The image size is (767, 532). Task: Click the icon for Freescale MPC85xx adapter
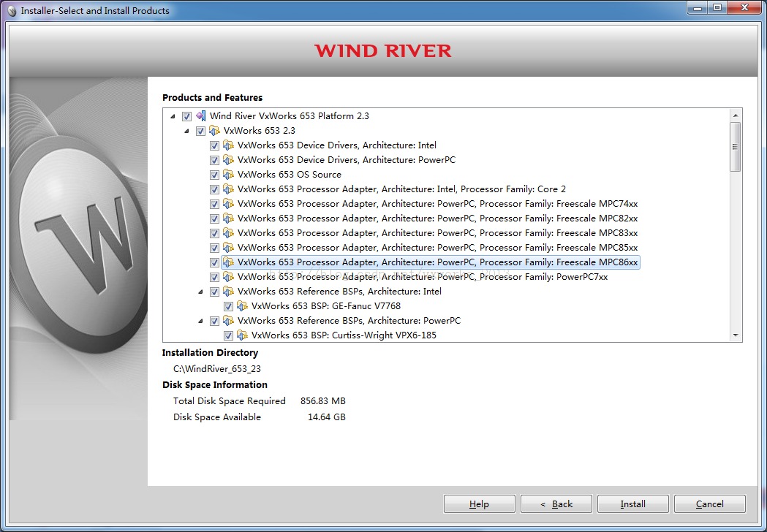228,248
